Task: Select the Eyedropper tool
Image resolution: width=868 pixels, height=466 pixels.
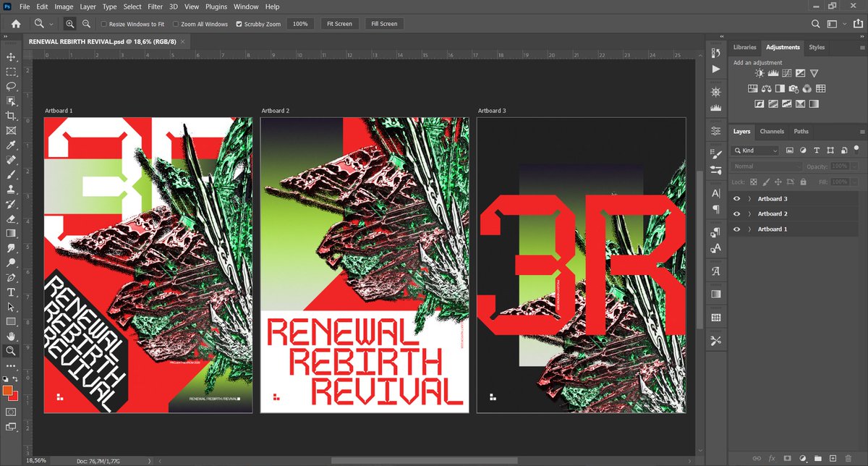Action: tap(11, 145)
